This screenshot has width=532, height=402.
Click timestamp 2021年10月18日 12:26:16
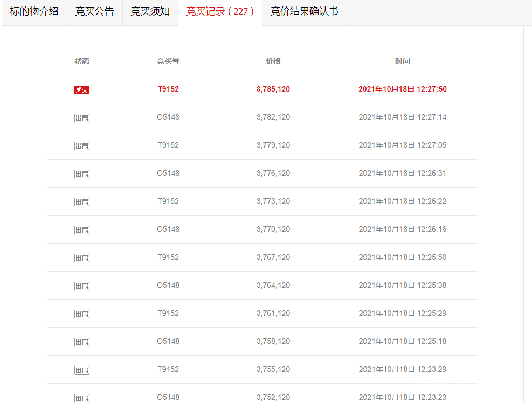(403, 229)
